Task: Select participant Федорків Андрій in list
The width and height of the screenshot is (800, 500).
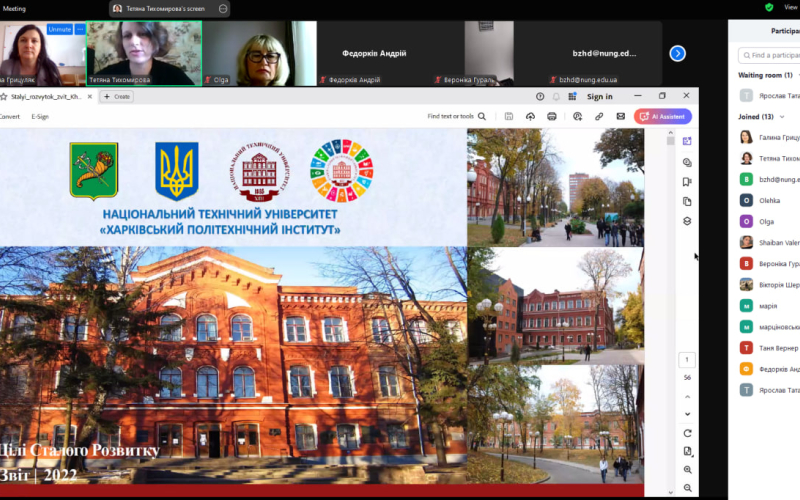Action: click(769, 369)
